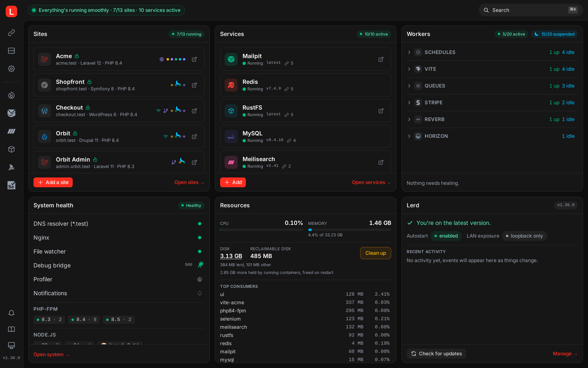Expand the QUEUES worker group
The height and width of the screenshot is (368, 588).
[492, 86]
